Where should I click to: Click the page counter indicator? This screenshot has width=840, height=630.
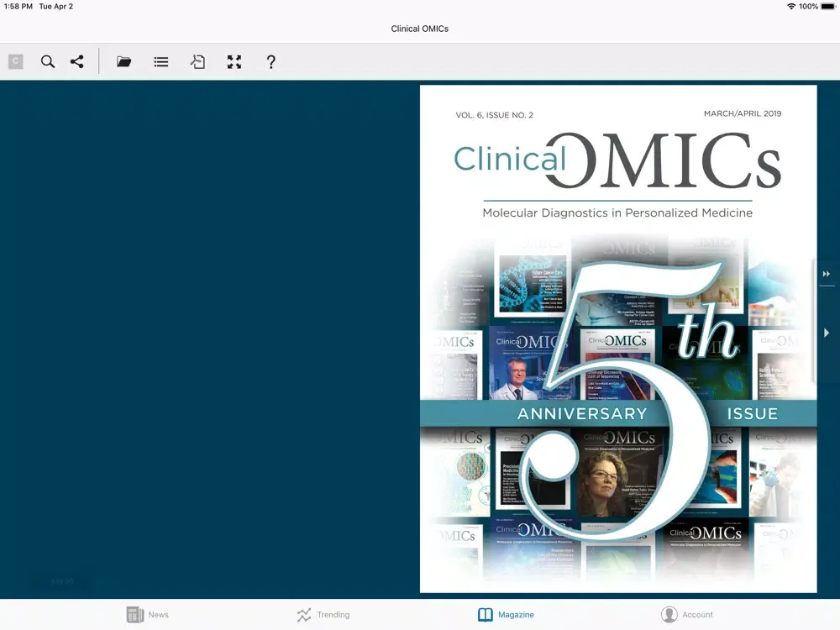click(62, 581)
